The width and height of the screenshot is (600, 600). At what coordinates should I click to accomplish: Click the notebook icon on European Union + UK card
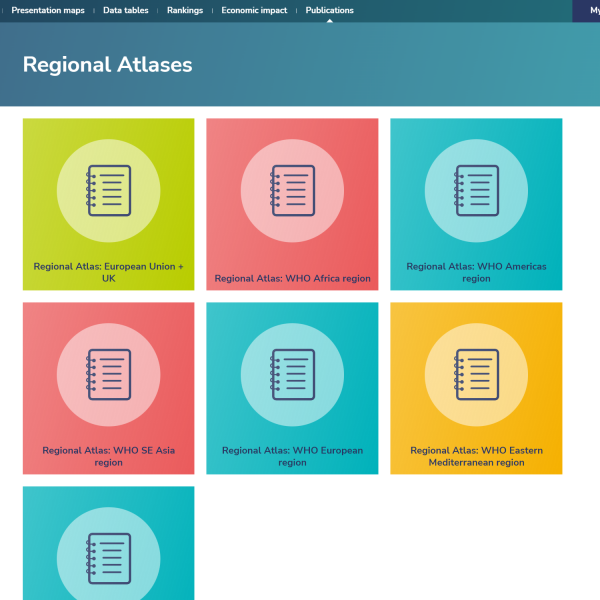(x=109, y=191)
